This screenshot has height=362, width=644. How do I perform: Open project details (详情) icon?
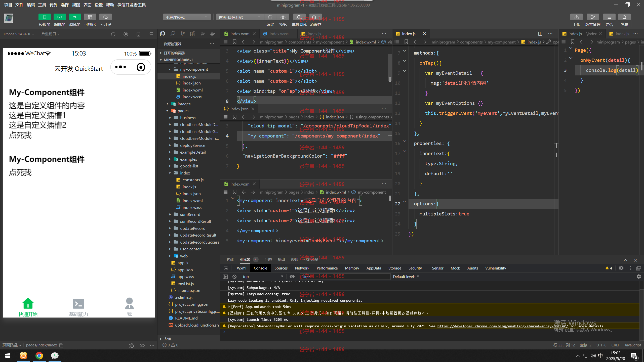pyautogui.click(x=609, y=17)
